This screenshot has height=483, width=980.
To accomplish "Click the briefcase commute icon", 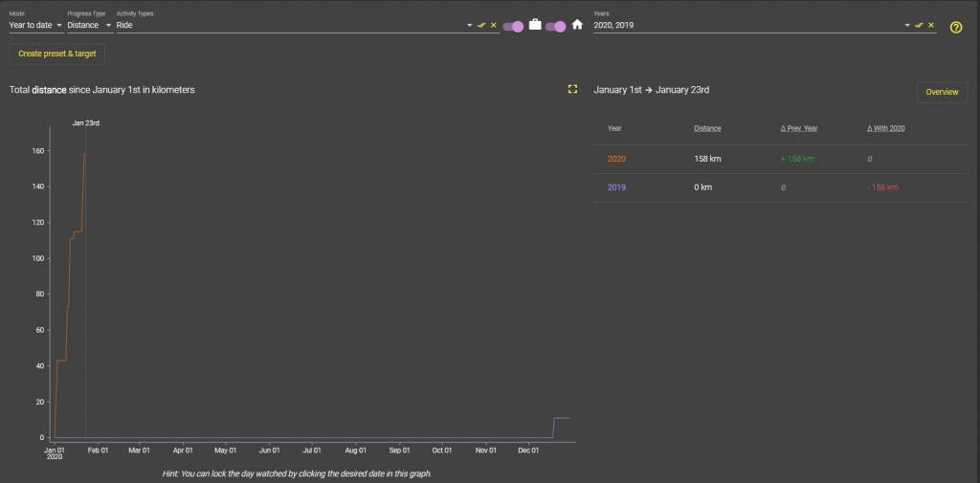I will [x=535, y=25].
